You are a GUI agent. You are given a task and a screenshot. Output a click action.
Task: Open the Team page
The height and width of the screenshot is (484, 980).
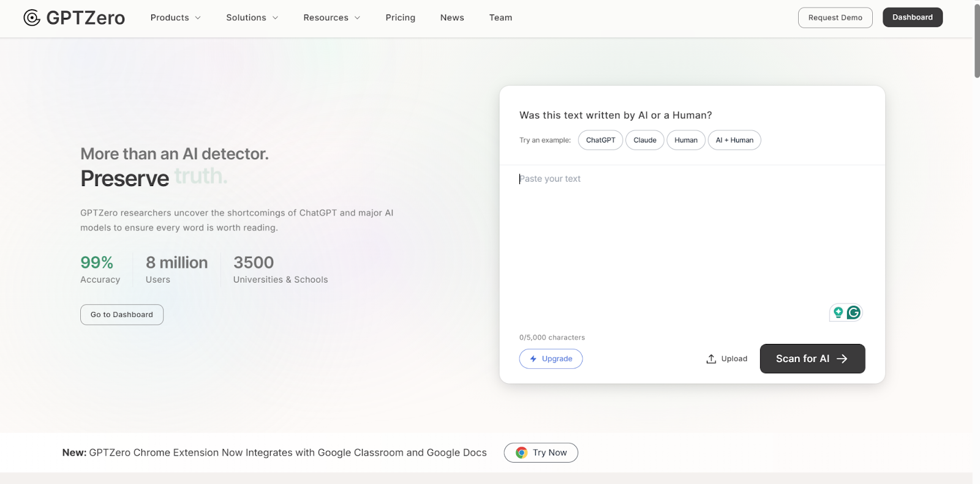(x=500, y=18)
